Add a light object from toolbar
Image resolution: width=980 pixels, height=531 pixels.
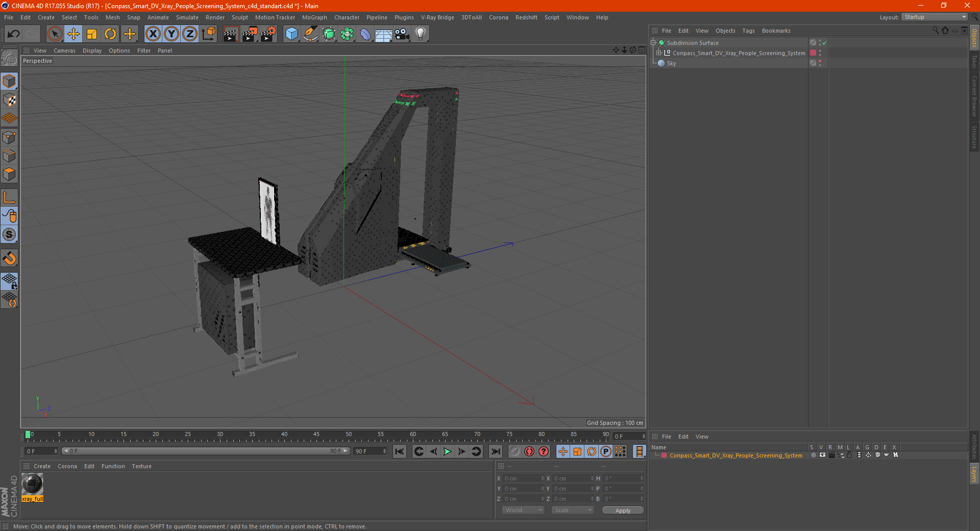pos(420,34)
